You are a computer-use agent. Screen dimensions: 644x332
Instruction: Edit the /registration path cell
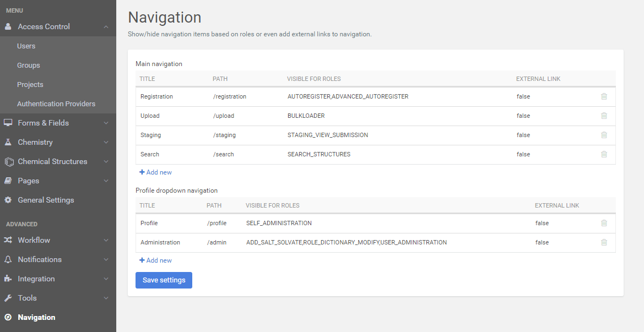tap(230, 96)
